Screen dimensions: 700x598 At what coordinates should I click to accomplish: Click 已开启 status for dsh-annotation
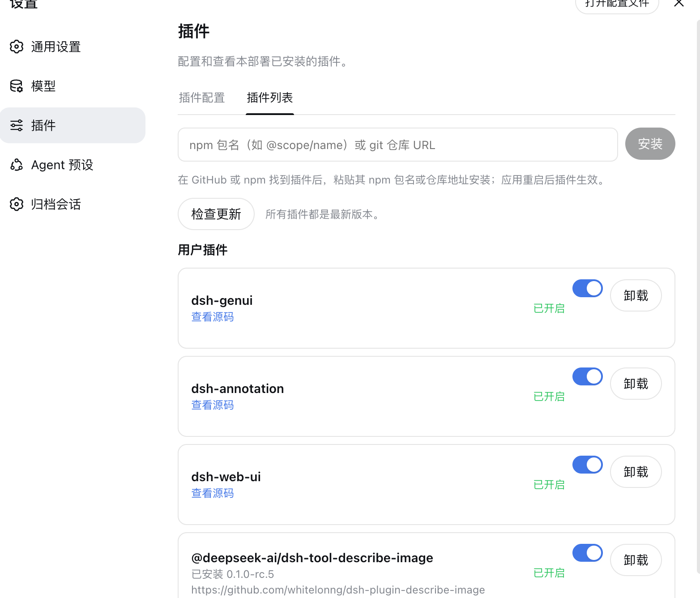(549, 397)
